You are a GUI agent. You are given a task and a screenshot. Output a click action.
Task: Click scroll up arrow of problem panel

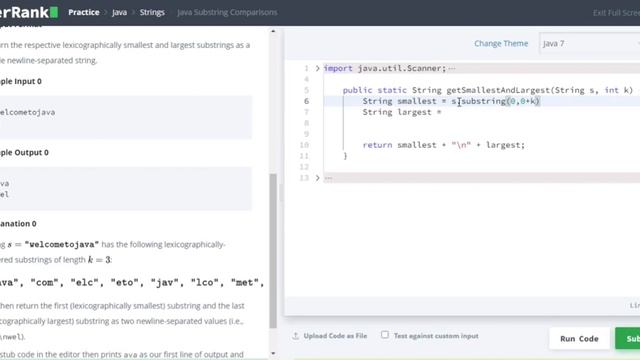point(273,31)
